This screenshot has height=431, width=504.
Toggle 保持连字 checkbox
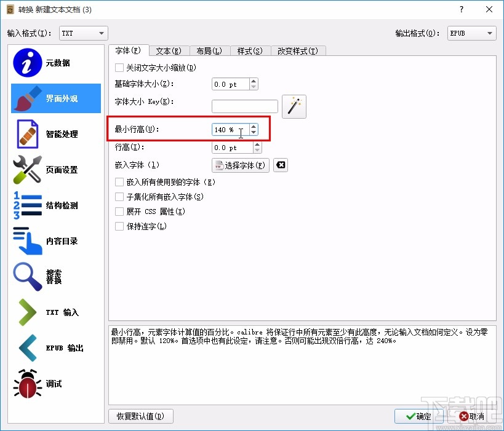click(119, 226)
